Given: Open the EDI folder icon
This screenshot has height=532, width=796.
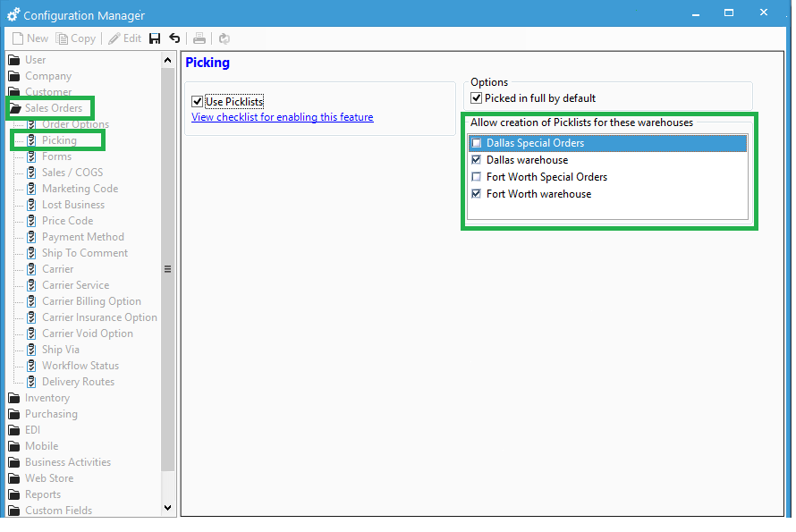Looking at the screenshot, I should point(14,430).
